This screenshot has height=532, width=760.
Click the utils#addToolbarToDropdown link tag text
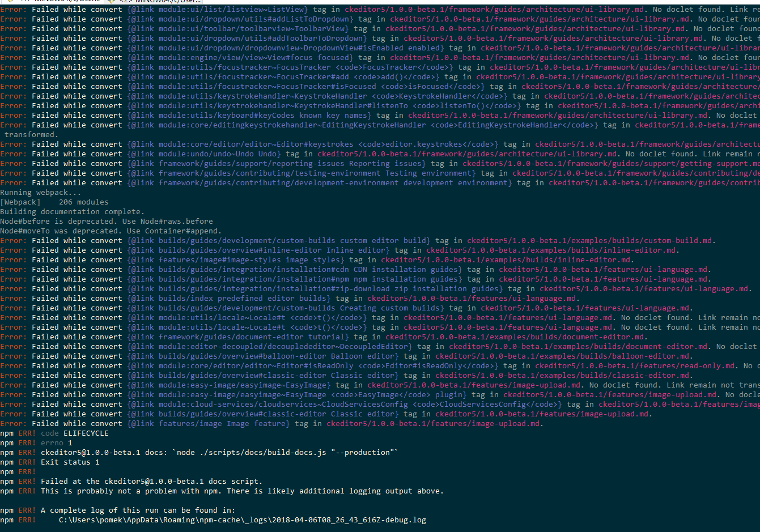coord(247,39)
